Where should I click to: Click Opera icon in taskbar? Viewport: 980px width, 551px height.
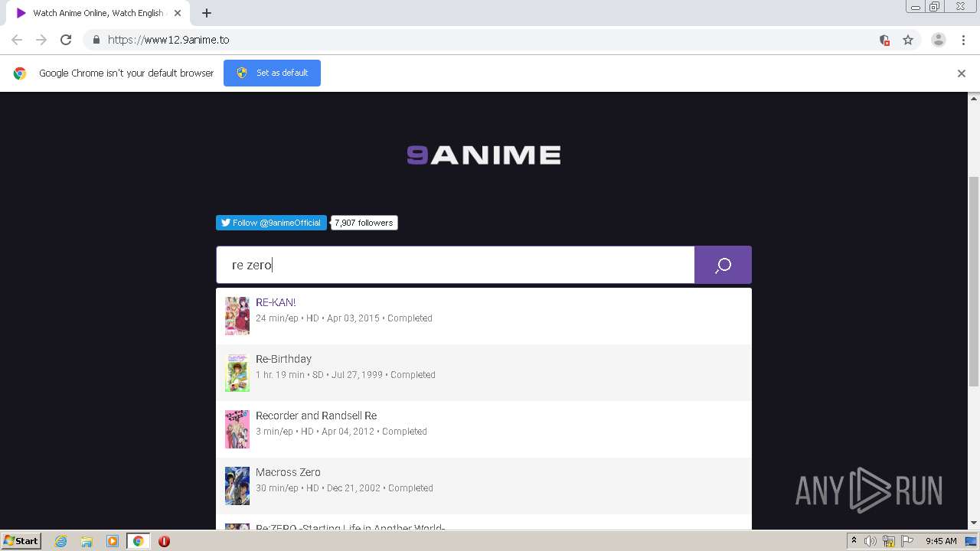point(164,541)
